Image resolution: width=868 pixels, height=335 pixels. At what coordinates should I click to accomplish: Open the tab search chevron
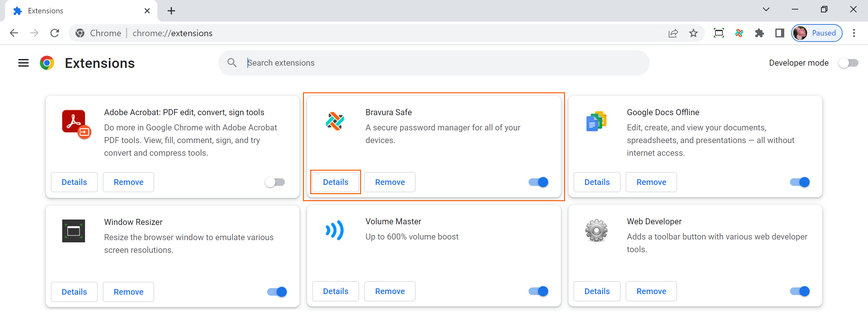[766, 9]
